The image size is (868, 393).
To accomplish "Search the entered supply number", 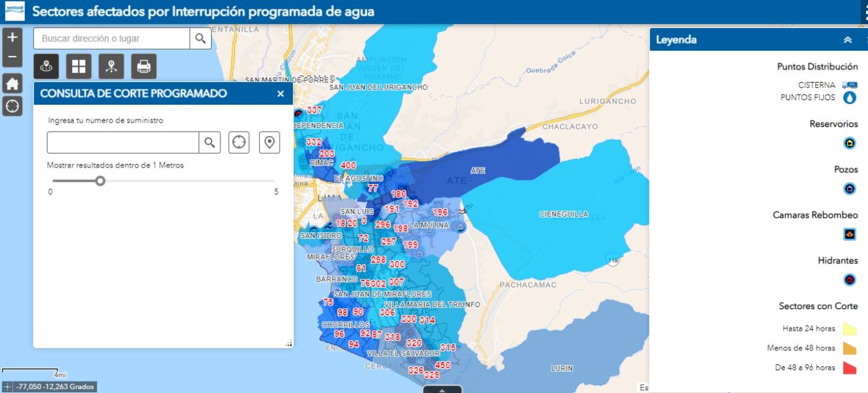I will [x=210, y=142].
